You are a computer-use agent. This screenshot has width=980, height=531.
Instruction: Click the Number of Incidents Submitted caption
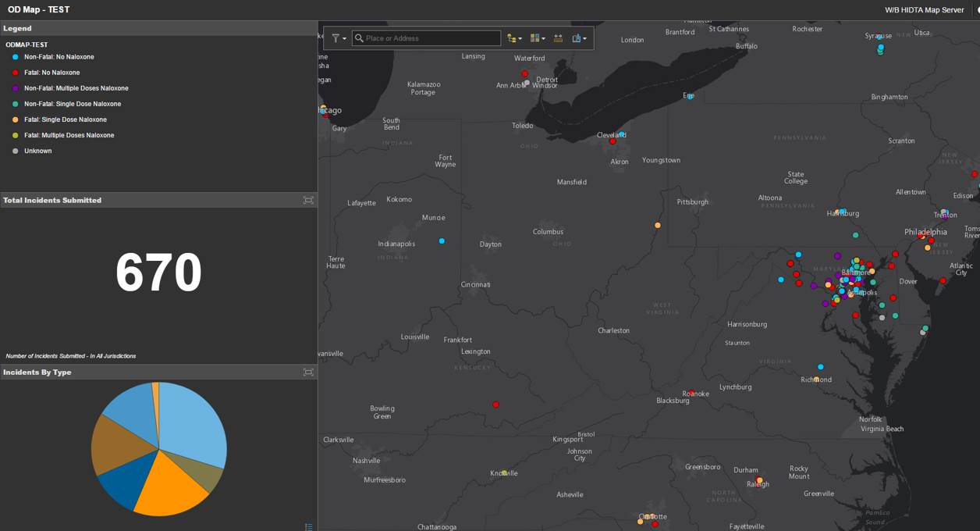[71, 356]
